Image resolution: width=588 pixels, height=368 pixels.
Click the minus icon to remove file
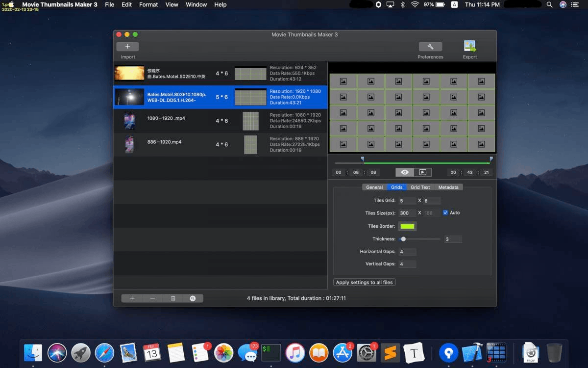pyautogui.click(x=152, y=298)
